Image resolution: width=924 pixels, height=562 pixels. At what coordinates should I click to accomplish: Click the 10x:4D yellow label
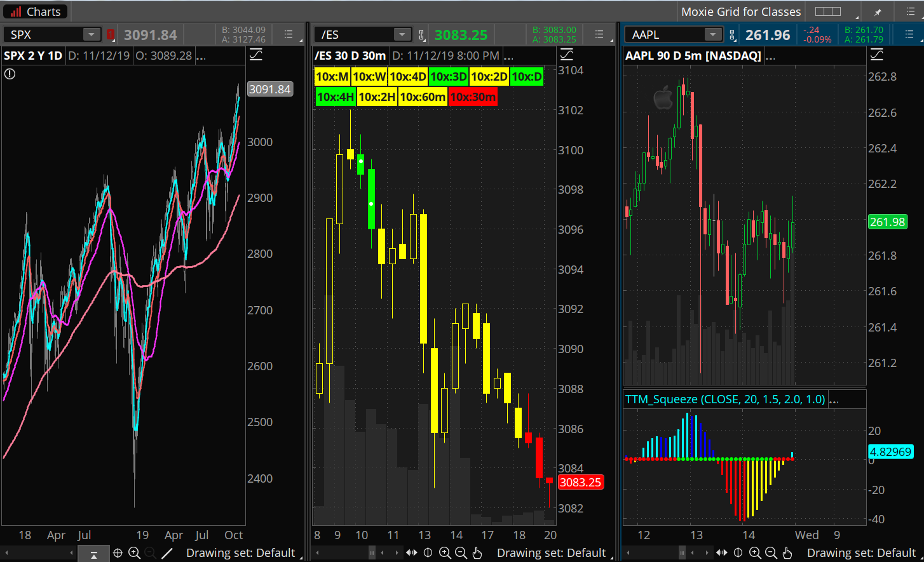click(x=408, y=77)
